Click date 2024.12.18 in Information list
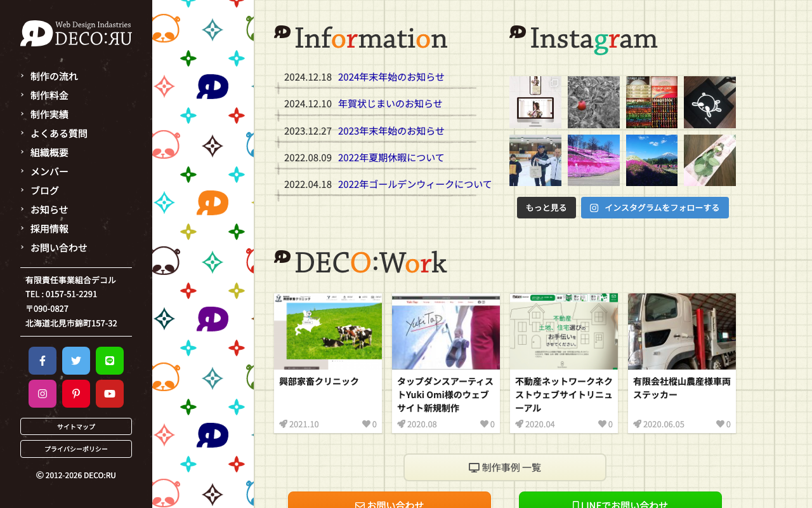 (308, 77)
